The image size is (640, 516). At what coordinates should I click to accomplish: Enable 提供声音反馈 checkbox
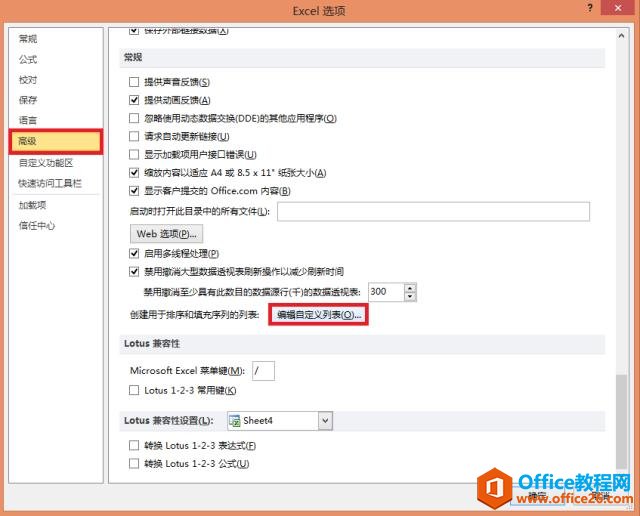click(x=134, y=82)
